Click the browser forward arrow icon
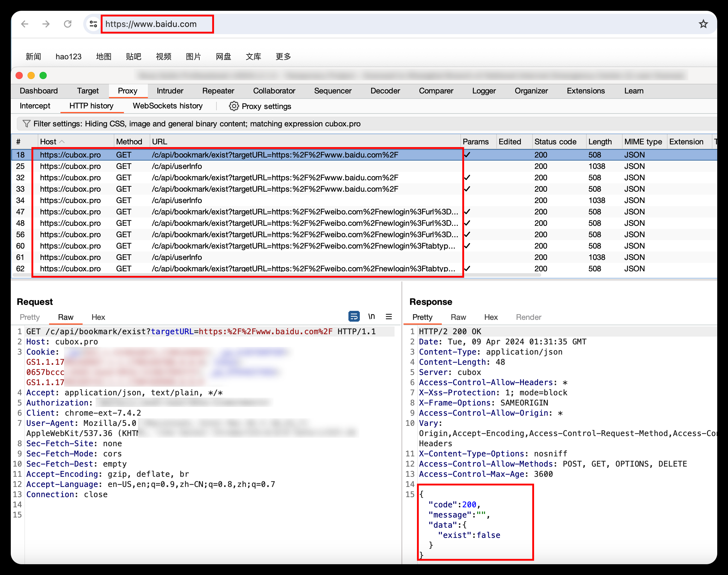The width and height of the screenshot is (728, 575). click(x=46, y=24)
